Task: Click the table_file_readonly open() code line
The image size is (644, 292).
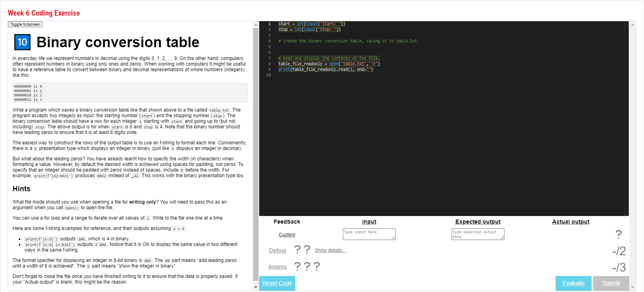Action: coord(329,64)
